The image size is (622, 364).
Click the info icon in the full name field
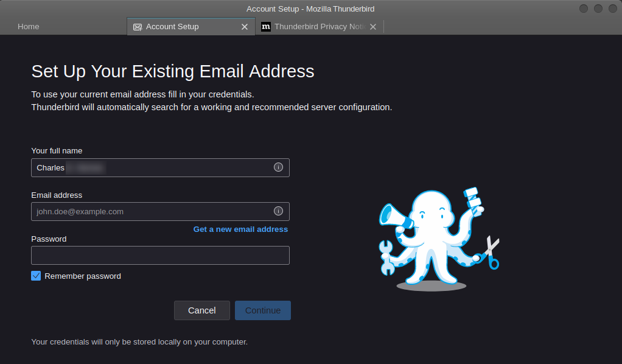point(278,167)
